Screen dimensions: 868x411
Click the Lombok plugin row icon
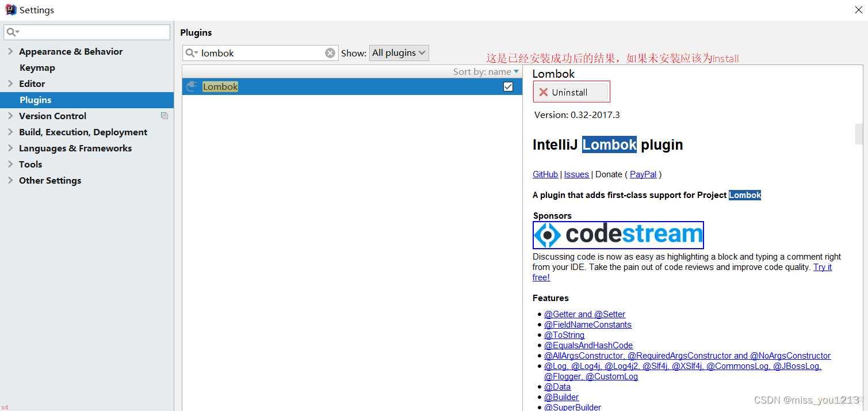(192, 87)
